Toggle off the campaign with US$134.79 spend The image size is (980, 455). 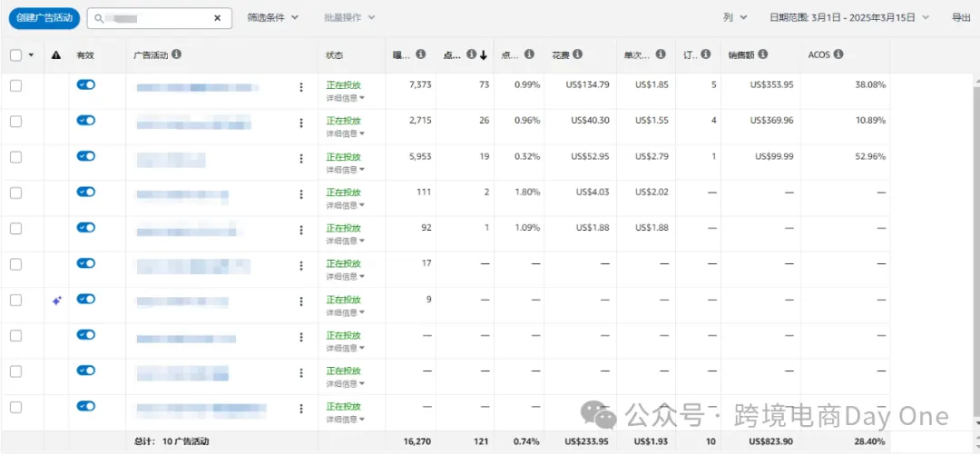[85, 84]
